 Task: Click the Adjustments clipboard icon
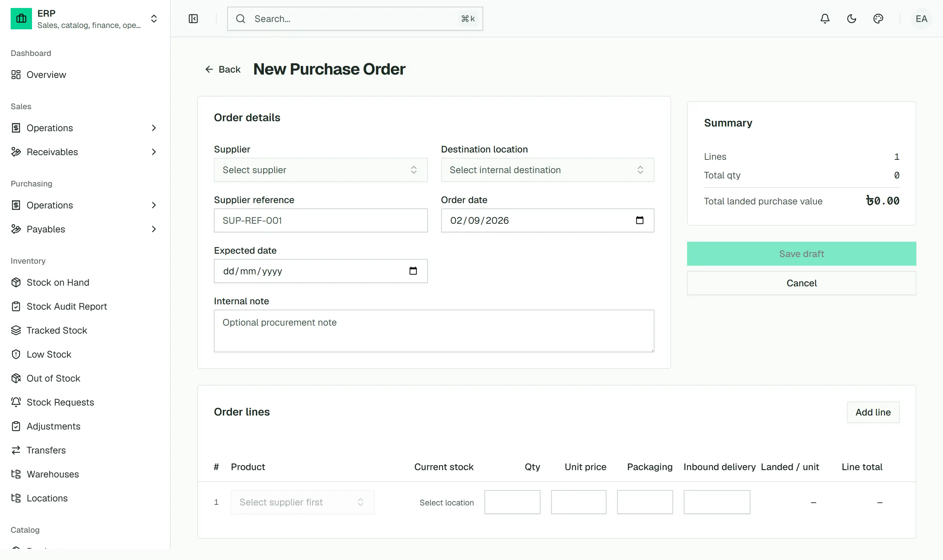(x=16, y=426)
